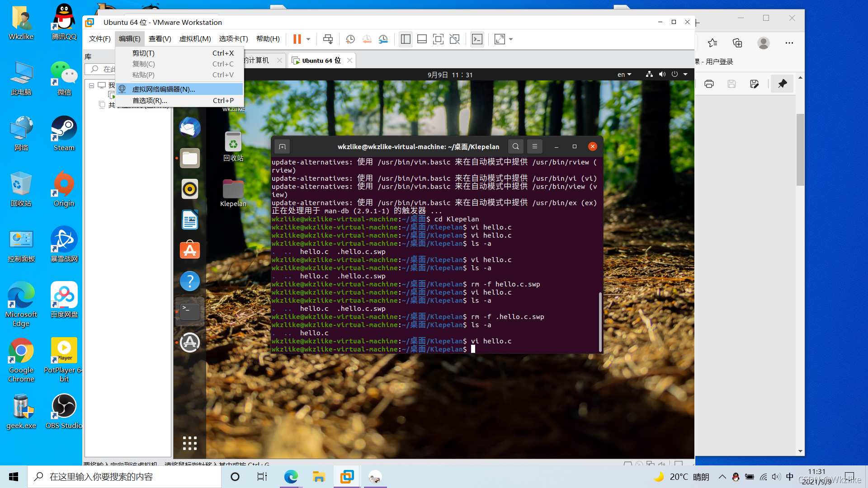The width and height of the screenshot is (868, 488).
Task: Click the terminal vertical scrollbar
Action: coord(600,321)
